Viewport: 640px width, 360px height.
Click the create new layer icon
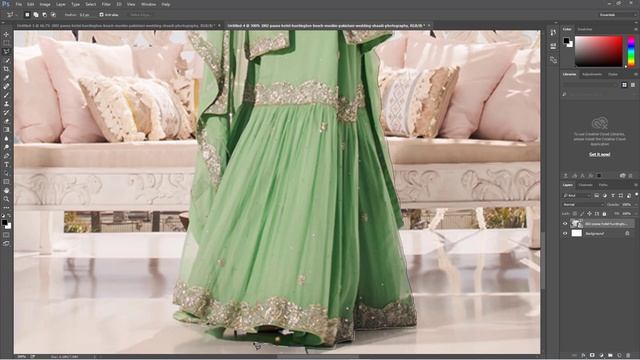tap(619, 356)
